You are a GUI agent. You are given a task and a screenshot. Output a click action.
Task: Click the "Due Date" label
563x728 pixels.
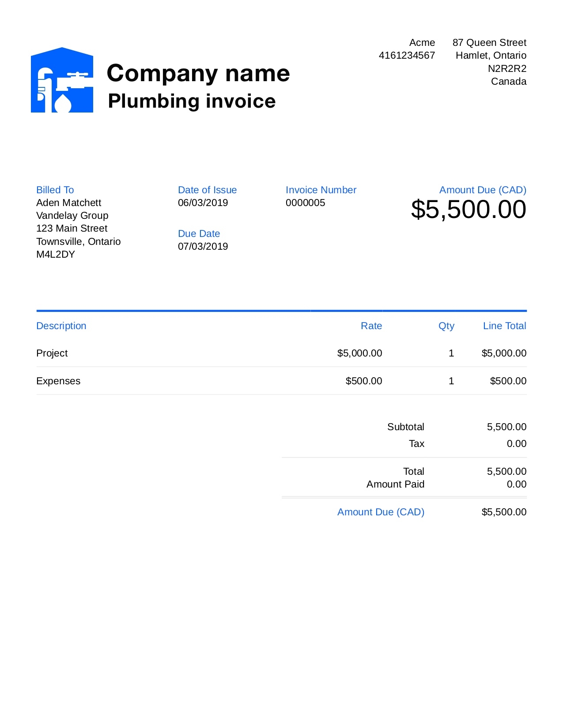pos(199,234)
